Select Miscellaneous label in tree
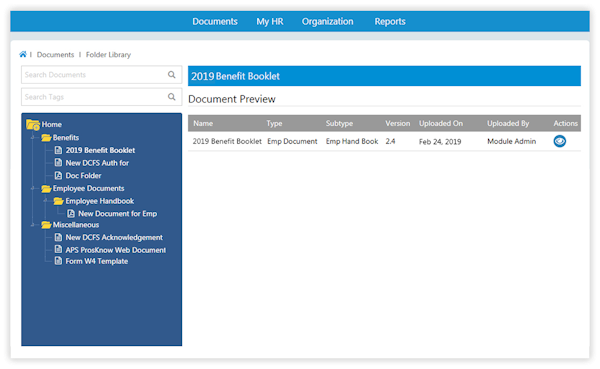 tap(76, 225)
